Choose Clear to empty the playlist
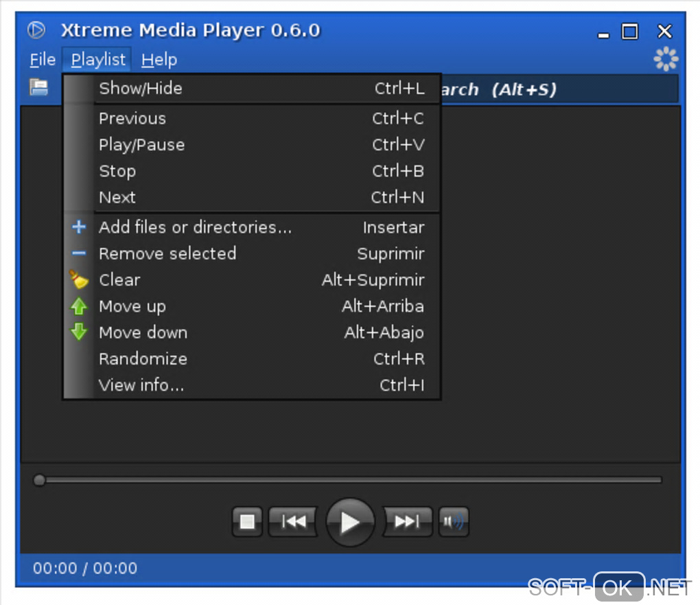 252,280
